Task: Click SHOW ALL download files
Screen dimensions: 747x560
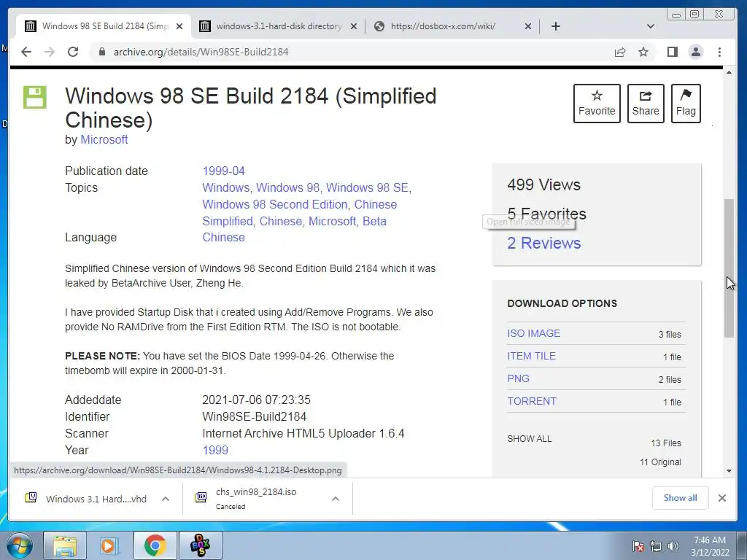Action: (530, 438)
